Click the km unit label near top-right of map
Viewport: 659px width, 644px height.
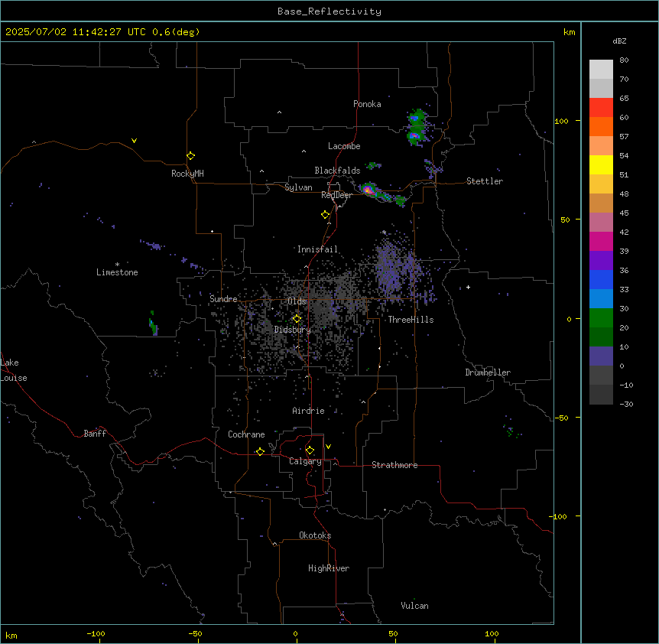[570, 32]
